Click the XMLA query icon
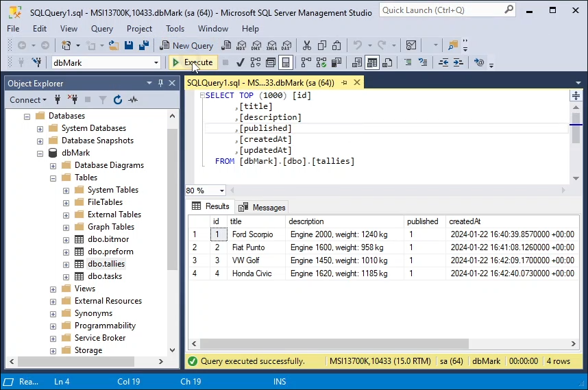This screenshot has height=390, width=588. (271, 45)
